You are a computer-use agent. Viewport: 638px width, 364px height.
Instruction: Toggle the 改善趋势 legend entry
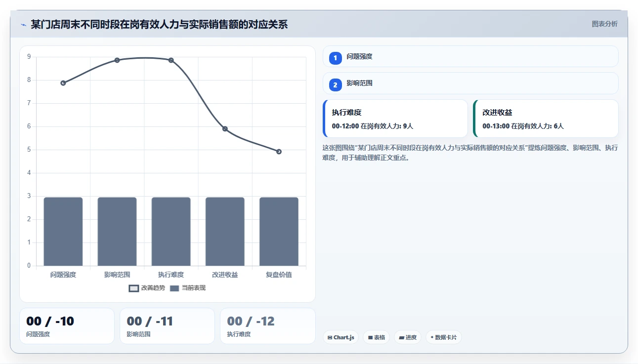147,288
